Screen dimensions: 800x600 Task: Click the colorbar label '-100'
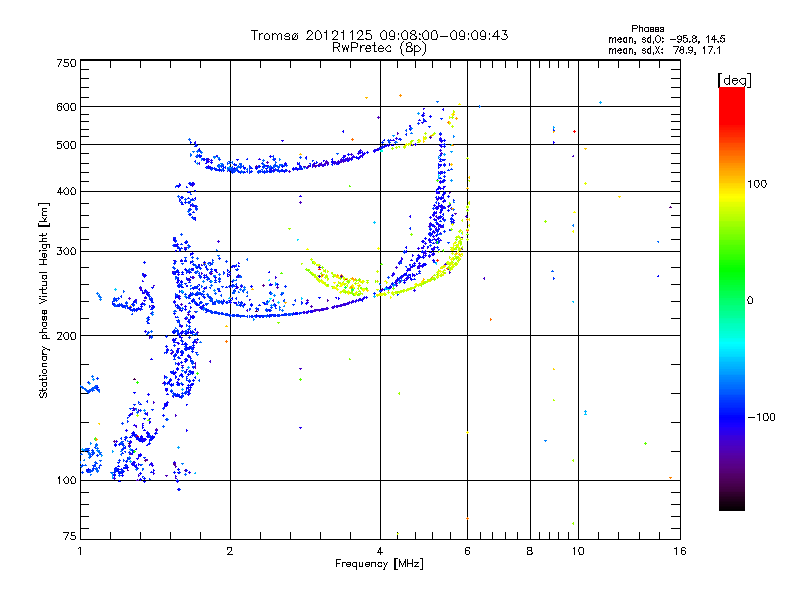click(762, 417)
